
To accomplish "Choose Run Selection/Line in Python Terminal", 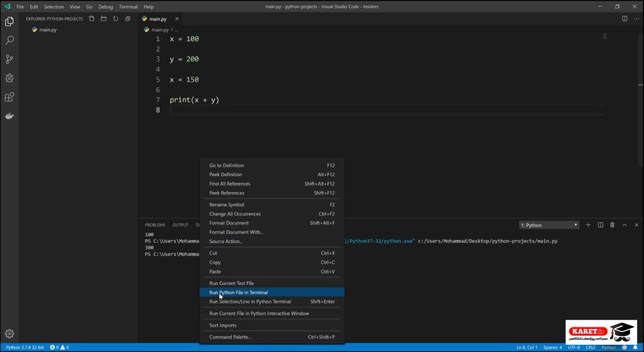I will pos(272,302).
